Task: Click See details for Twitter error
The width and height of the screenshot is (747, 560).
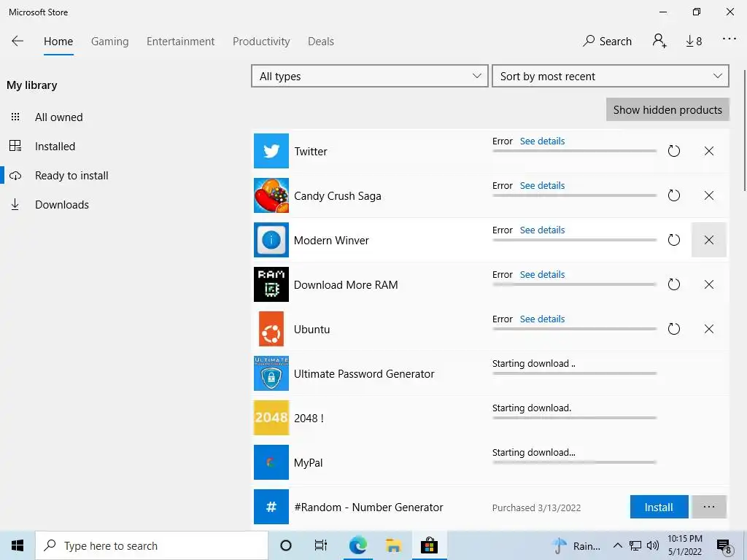Action: pos(542,141)
